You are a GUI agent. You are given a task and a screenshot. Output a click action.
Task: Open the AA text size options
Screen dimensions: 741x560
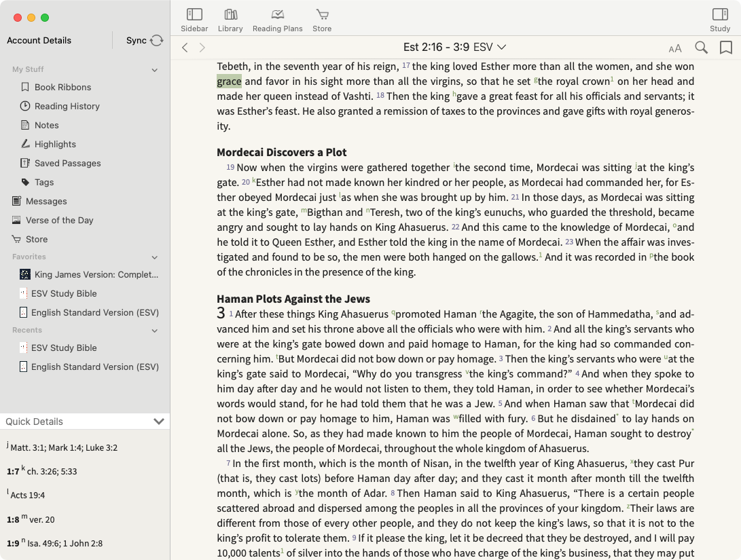(x=675, y=48)
